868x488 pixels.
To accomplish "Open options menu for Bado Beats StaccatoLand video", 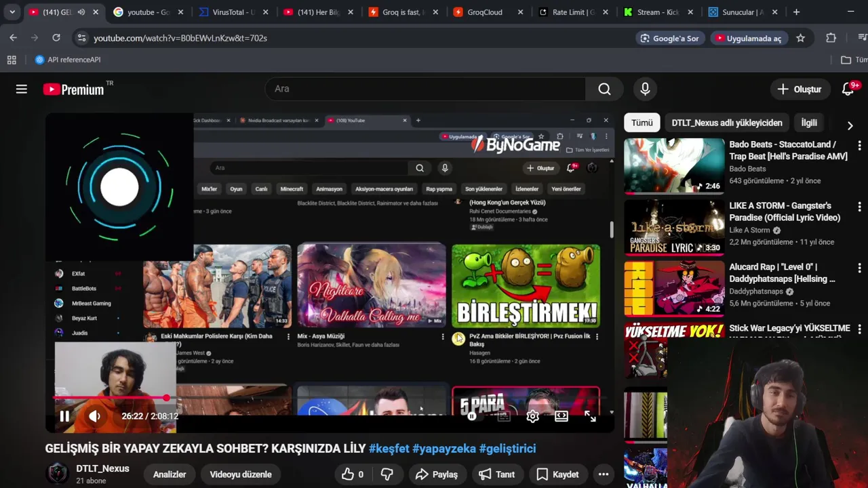I will (860, 146).
